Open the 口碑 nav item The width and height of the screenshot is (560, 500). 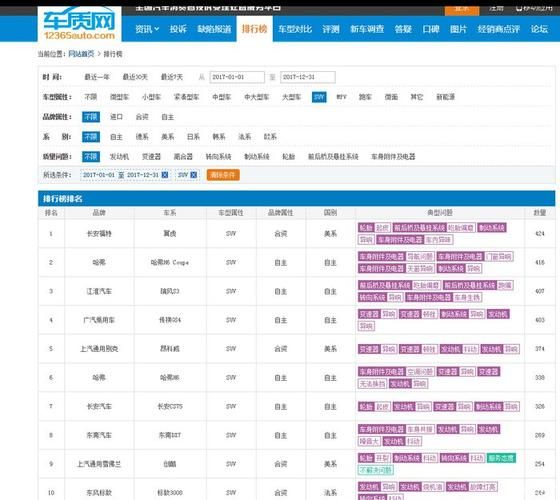point(431,29)
